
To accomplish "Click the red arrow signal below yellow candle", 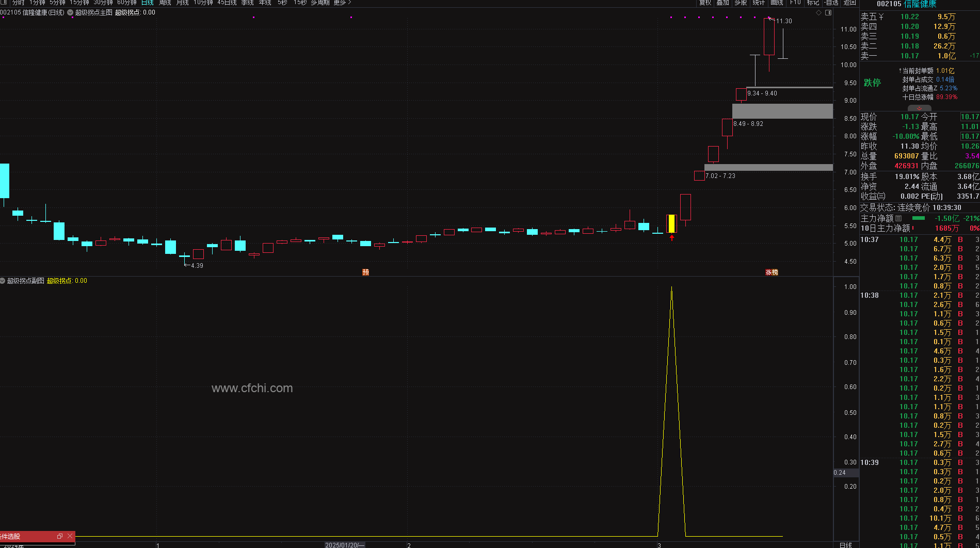I will [x=672, y=238].
